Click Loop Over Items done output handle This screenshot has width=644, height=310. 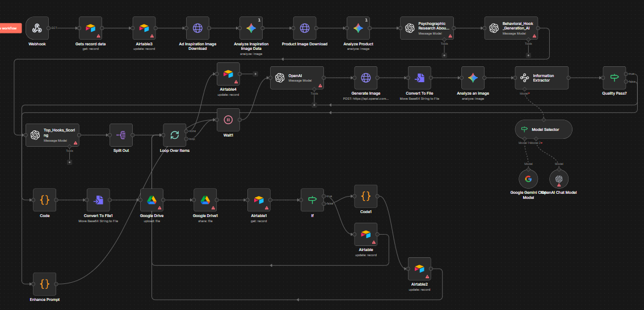pos(187,131)
